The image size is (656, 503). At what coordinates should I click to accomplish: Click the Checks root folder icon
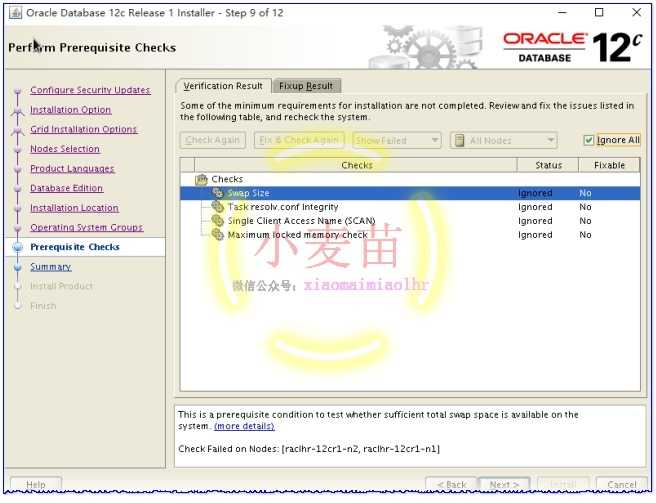coord(201,180)
